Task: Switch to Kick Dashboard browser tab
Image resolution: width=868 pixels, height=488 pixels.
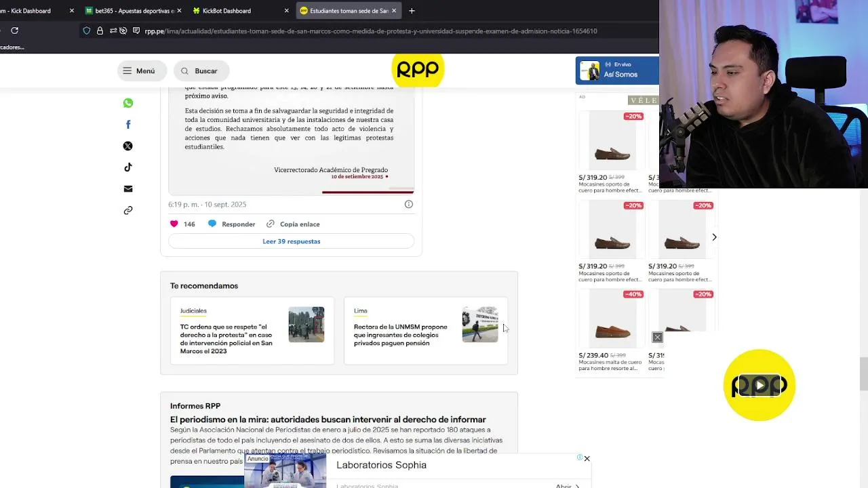Action: [x=33, y=11]
